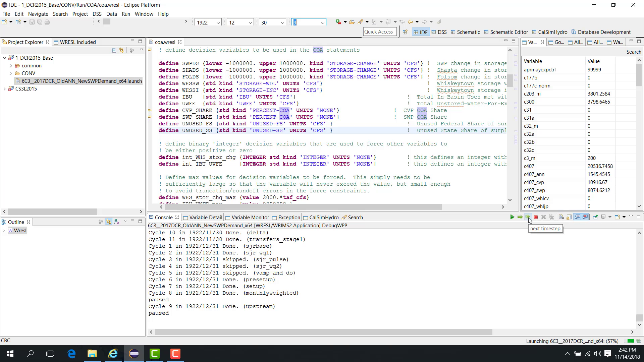Screen dimensions: 644x362
Task: Click the search flashlight toolbar icon
Action: click(361, 22)
